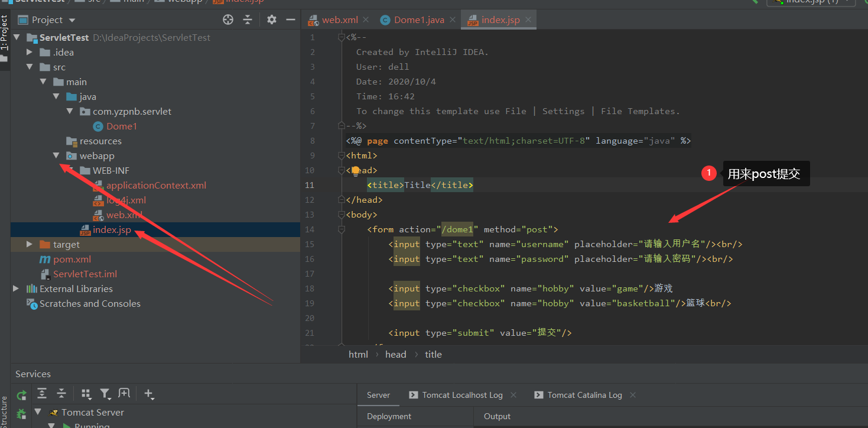Image resolution: width=868 pixels, height=428 pixels.
Task: Open the Tomcat Catalina Log tab
Action: tap(584, 395)
